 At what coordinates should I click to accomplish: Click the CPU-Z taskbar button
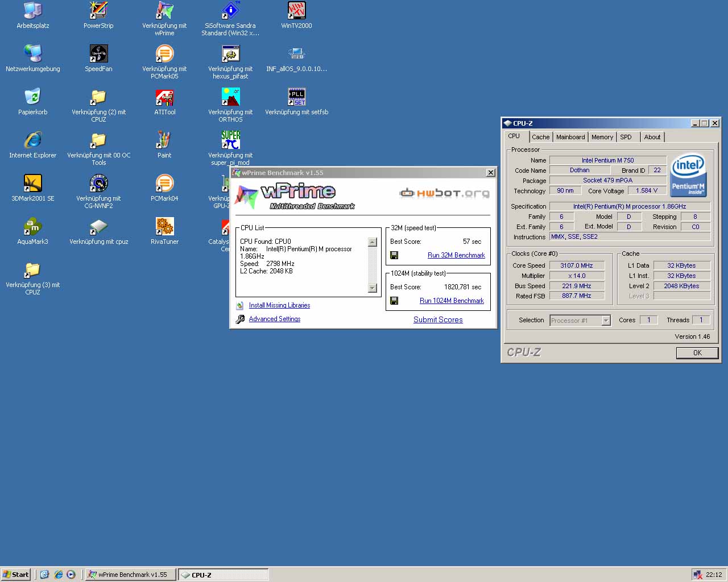pos(223,575)
